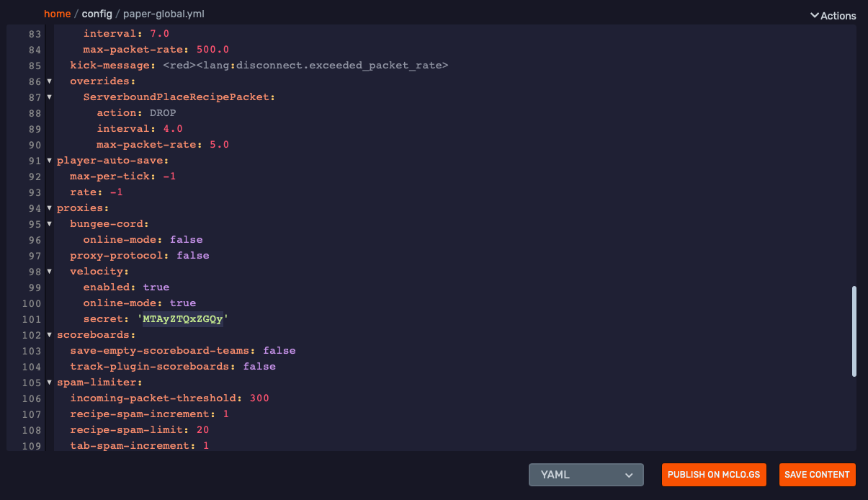
Task: Fold the player-auto-save block
Action: [50, 161]
